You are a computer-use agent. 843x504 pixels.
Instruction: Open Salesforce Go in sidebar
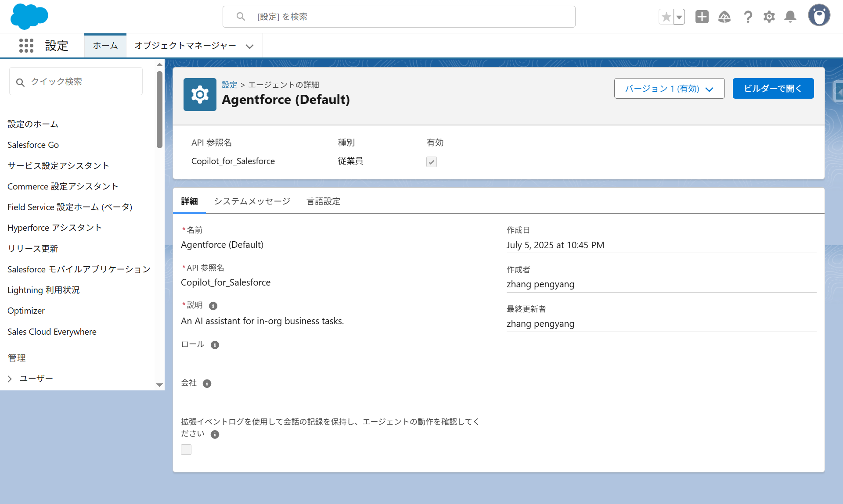pyautogui.click(x=33, y=145)
